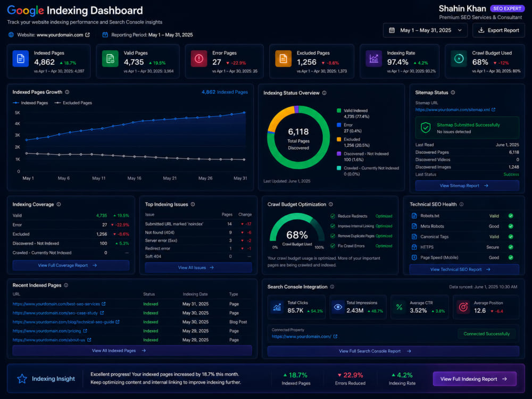Click the Not found (404) issue row
The width and height of the screenshot is (532, 399).
(198, 232)
